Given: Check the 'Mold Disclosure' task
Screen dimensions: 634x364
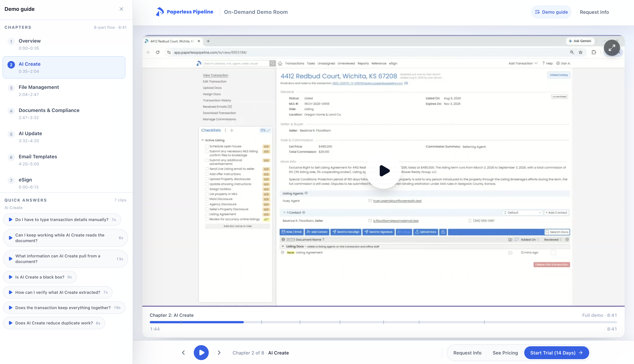Looking at the screenshot, I should (207, 199).
